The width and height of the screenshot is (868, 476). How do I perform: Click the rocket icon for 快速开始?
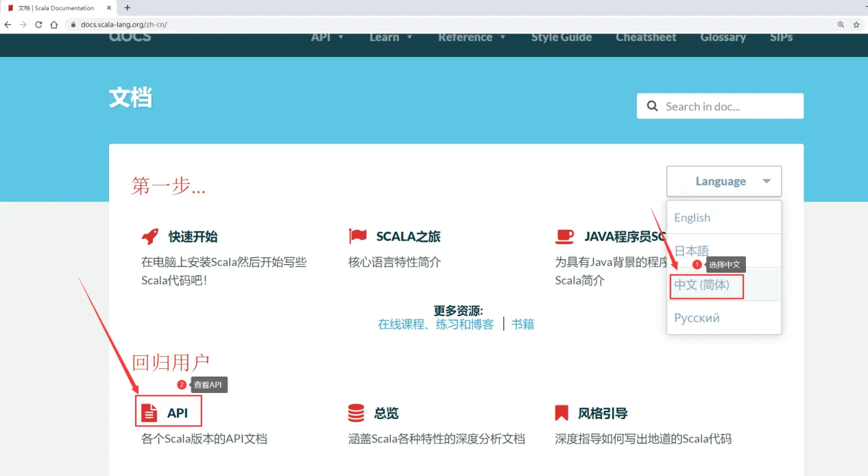(150, 237)
